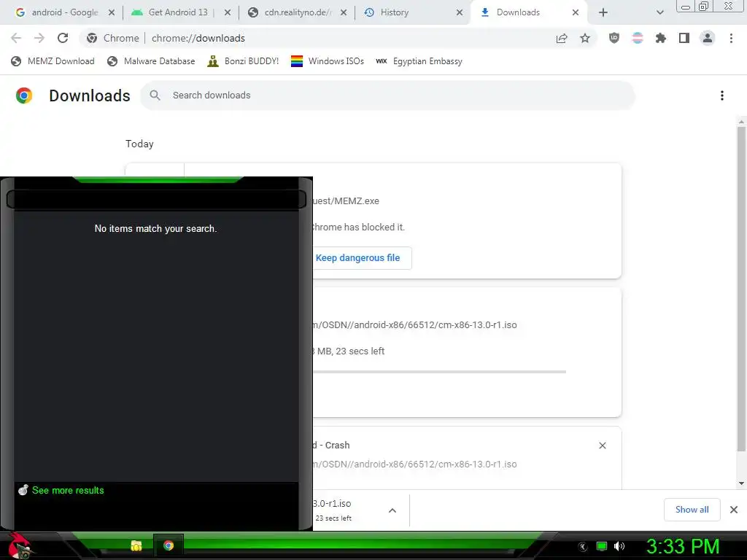
Task: Open the Windows ISOs bookmark
Action: click(328, 61)
